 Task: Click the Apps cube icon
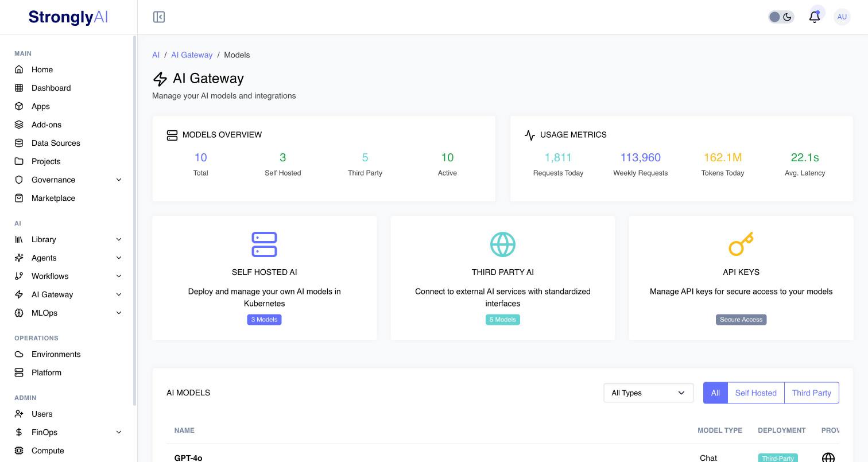(19, 106)
